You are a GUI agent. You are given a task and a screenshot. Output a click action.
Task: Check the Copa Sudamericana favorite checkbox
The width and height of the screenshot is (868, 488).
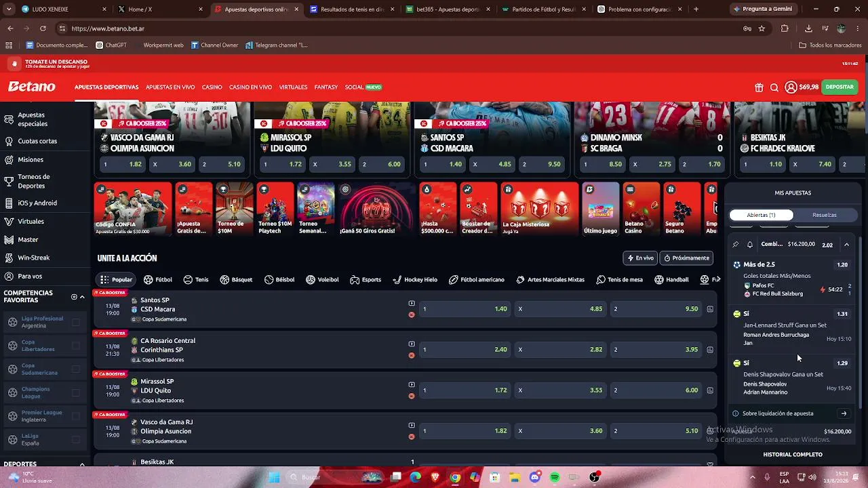[x=76, y=369]
